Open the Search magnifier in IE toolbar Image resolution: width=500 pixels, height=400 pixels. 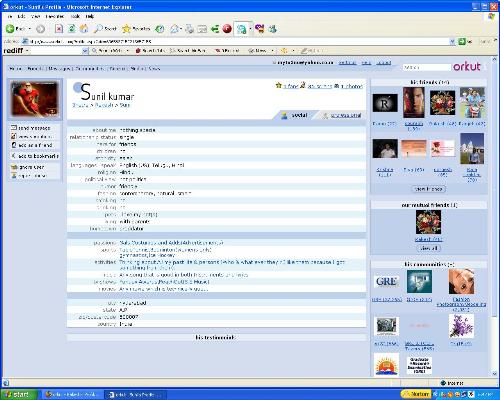[x=98, y=29]
